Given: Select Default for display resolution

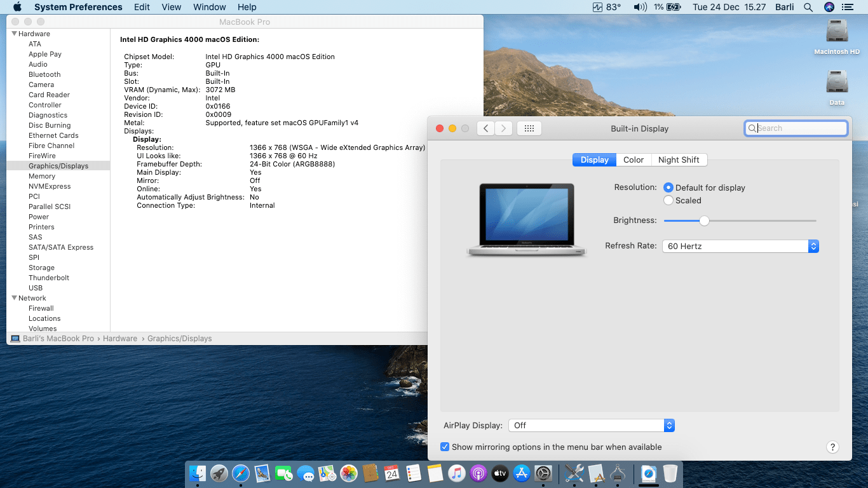Looking at the screenshot, I should click(668, 187).
